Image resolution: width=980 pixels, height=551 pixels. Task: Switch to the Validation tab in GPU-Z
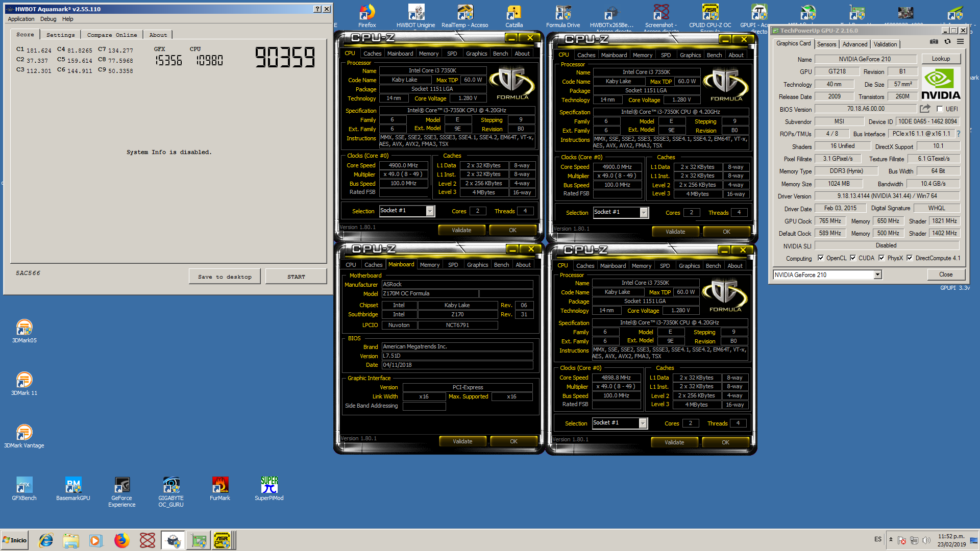(x=885, y=44)
